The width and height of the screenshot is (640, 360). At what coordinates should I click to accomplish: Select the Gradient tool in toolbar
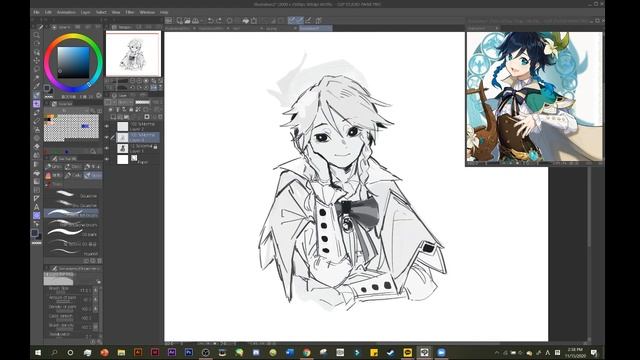tap(37, 181)
